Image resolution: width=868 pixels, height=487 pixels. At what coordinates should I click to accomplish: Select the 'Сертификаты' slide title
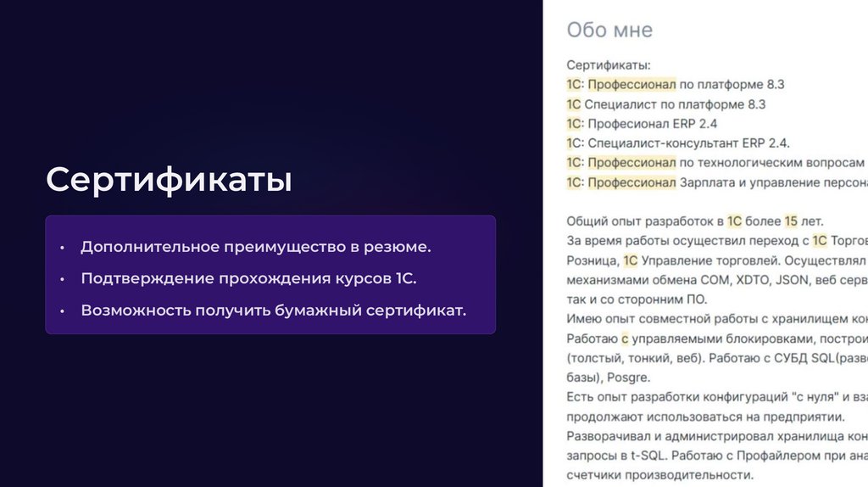[169, 180]
